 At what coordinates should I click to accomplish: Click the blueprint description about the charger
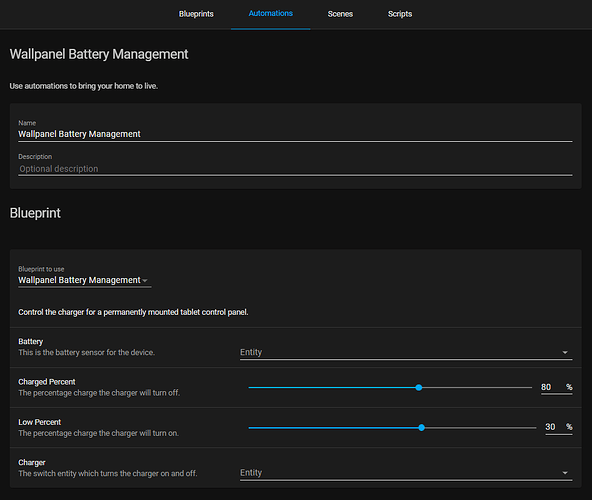[x=133, y=312]
